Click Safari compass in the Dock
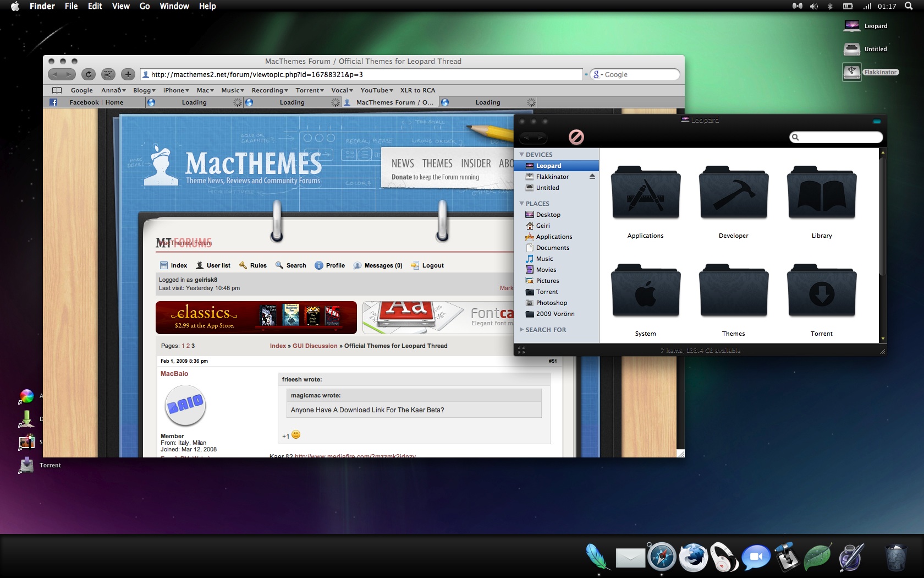The width and height of the screenshot is (924, 578). [x=661, y=557]
